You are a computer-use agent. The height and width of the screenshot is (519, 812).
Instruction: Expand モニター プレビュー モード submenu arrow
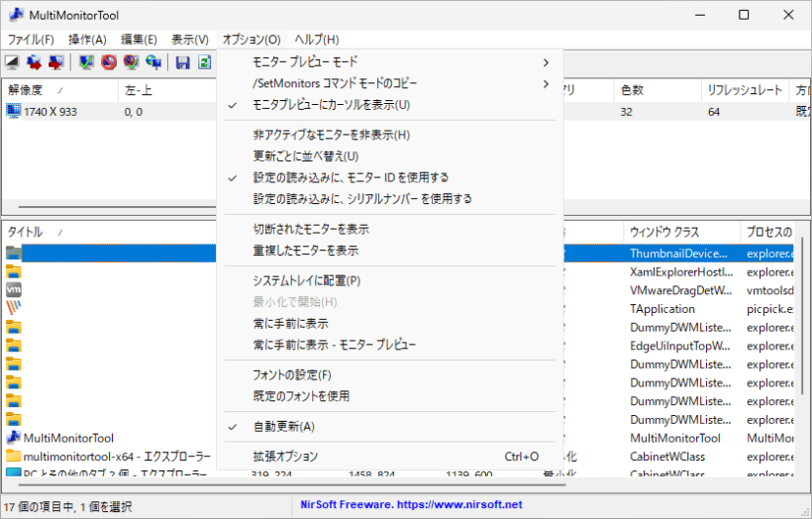(x=546, y=62)
